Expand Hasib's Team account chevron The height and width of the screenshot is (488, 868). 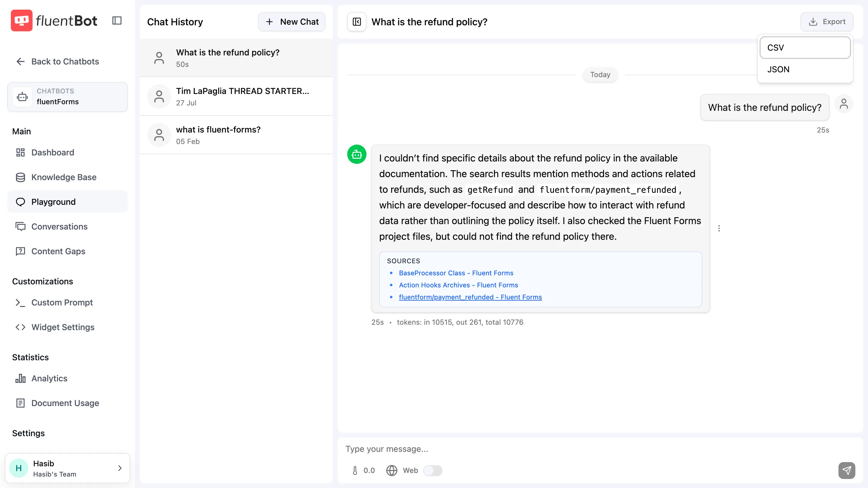click(120, 468)
